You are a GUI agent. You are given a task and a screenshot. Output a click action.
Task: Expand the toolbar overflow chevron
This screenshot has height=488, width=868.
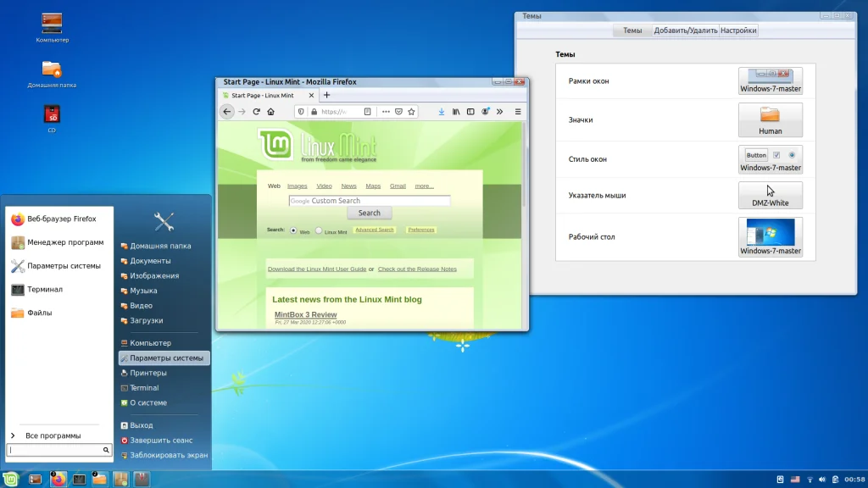(x=499, y=112)
